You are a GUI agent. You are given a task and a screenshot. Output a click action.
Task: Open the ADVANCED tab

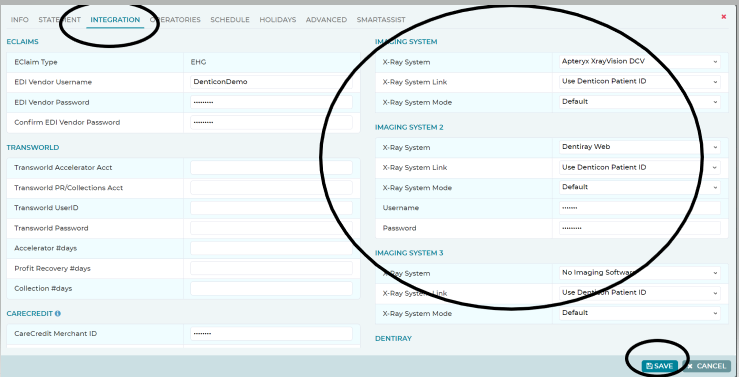tap(326, 20)
